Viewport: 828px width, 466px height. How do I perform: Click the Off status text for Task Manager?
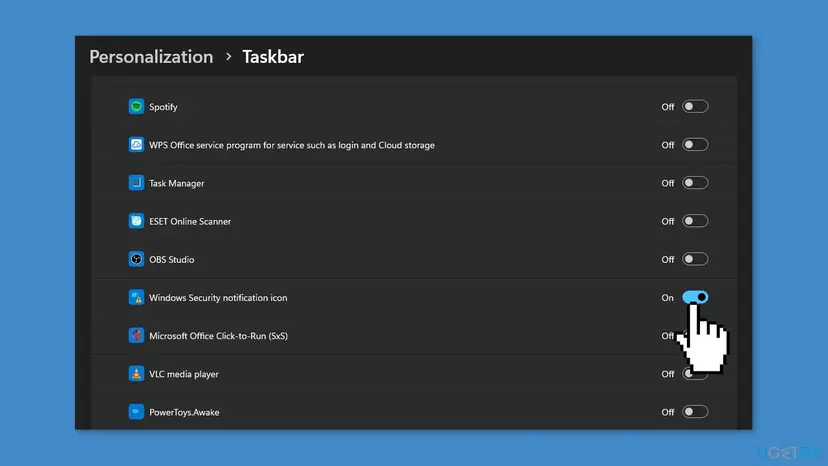click(667, 183)
